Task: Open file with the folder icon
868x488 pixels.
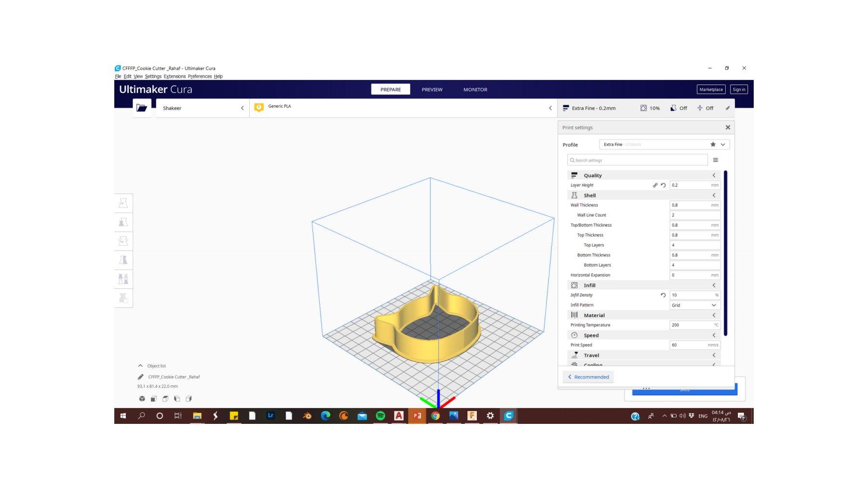Action: (142, 108)
